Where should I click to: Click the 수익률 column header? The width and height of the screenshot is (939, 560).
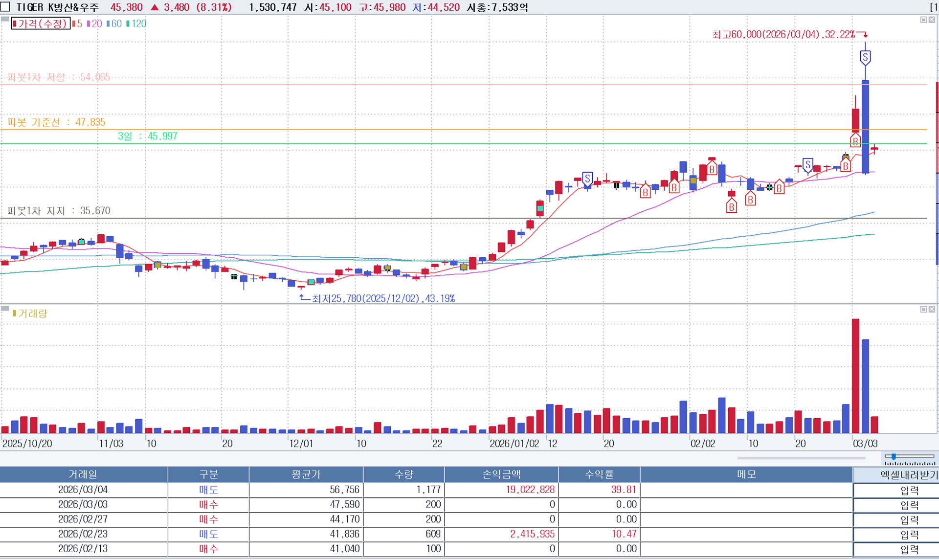(x=599, y=474)
